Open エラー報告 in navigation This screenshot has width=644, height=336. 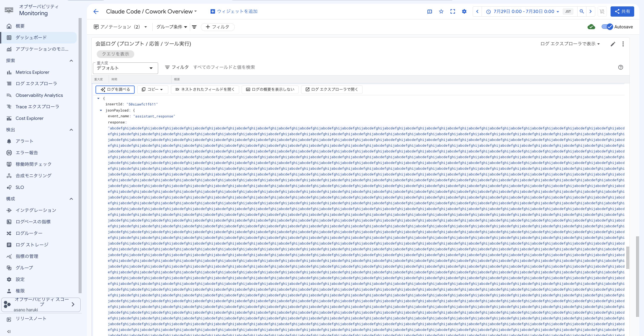point(39,153)
